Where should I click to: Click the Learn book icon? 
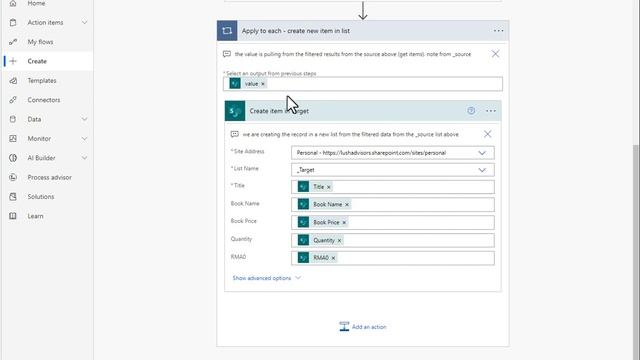pos(13,216)
